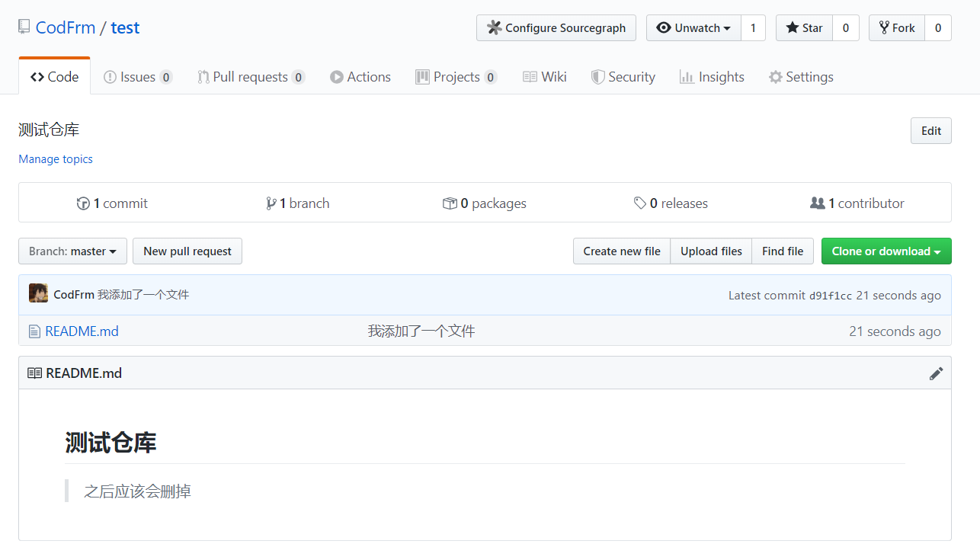Open the Security tab shield icon

coord(599,77)
